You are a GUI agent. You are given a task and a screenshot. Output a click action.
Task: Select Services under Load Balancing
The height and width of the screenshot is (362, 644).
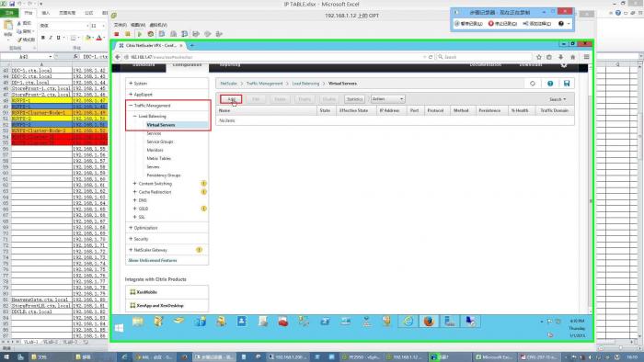[154, 133]
